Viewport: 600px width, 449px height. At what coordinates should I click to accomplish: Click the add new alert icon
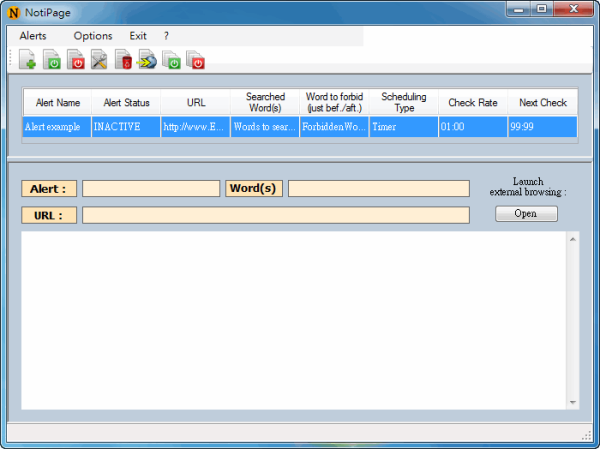tap(27, 61)
